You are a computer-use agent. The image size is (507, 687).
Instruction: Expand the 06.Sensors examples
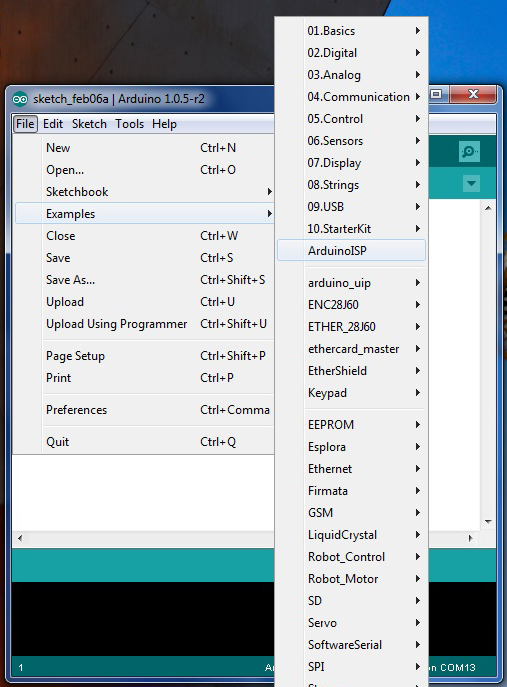[x=351, y=141]
